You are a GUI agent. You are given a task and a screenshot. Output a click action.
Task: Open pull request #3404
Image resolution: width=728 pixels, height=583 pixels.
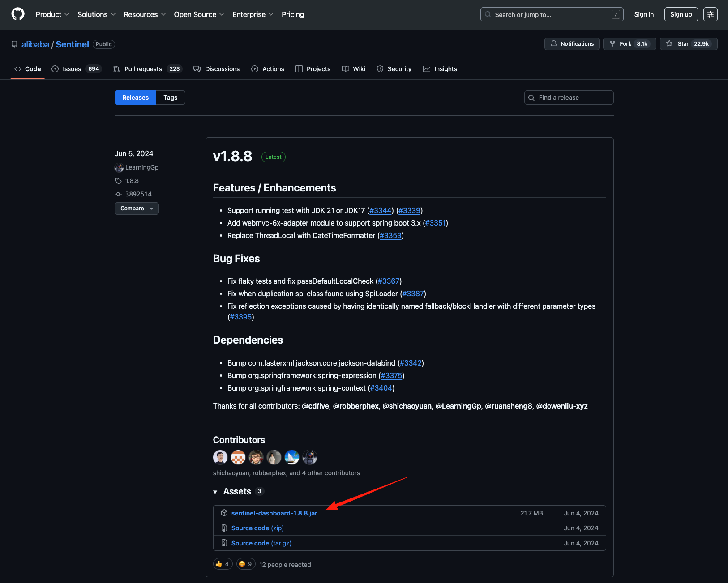pos(381,388)
